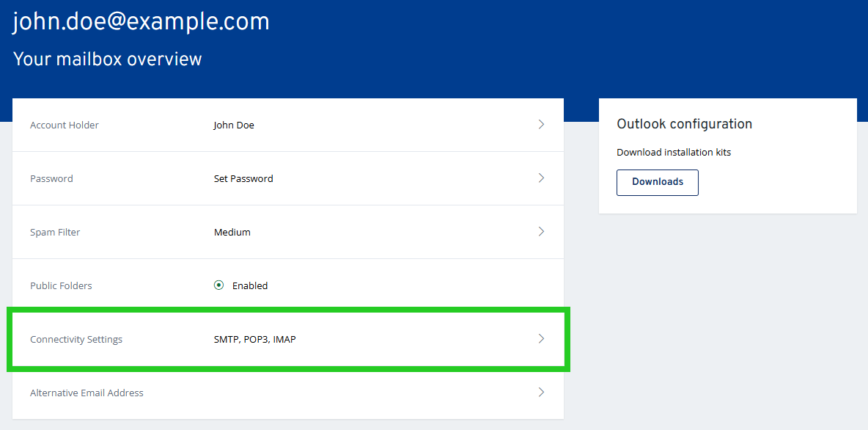This screenshot has width=868, height=430.
Task: Open the Account Holder entry John Doe
Action: click(x=234, y=124)
